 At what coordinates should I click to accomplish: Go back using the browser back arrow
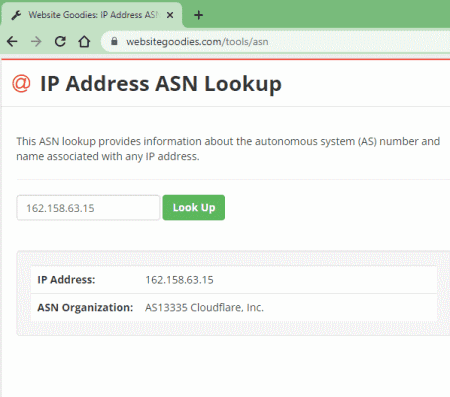pos(12,42)
